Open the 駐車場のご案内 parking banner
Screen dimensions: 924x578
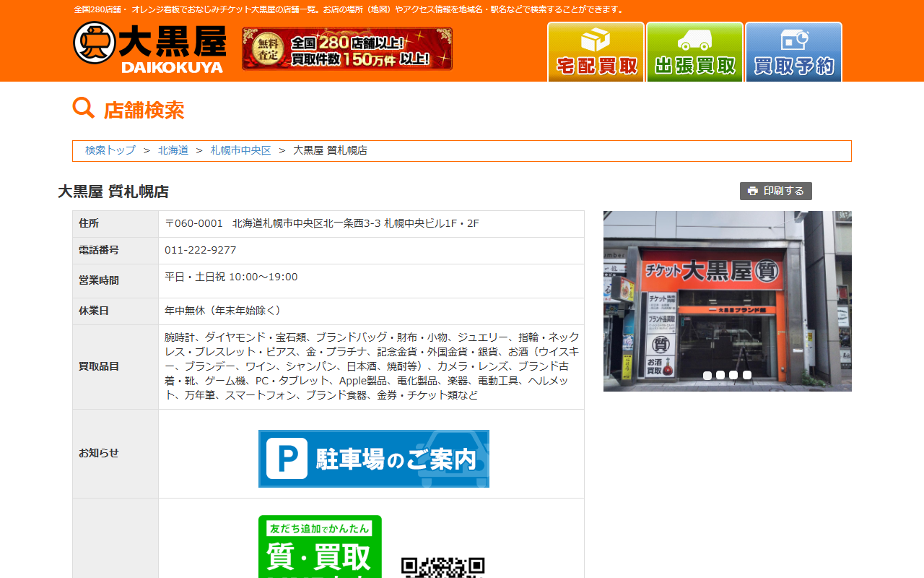(374, 459)
